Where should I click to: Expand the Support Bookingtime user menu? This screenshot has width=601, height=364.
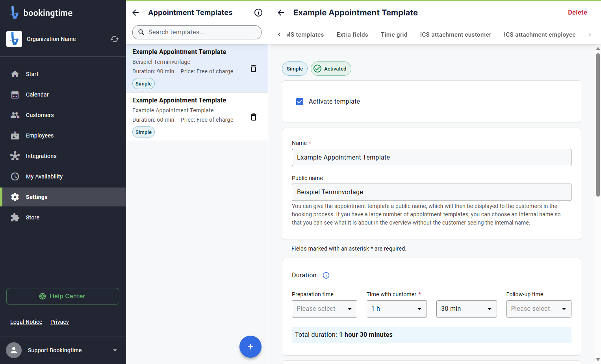115,350
